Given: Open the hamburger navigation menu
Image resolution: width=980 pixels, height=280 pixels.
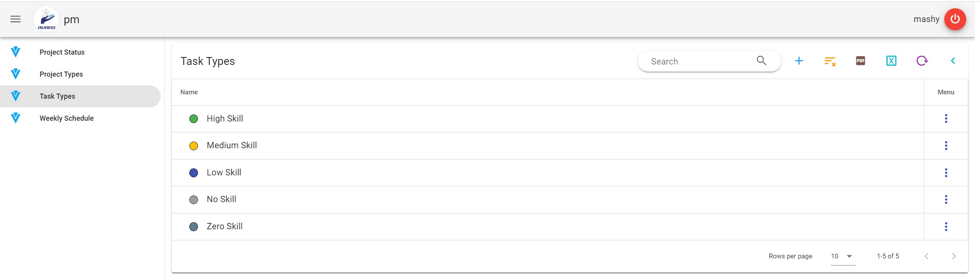Looking at the screenshot, I should (15, 19).
